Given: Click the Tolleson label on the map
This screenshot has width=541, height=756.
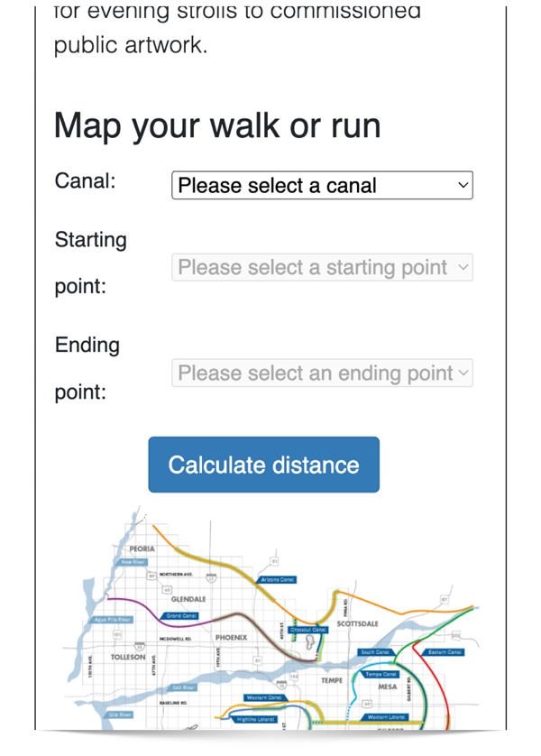Looking at the screenshot, I should click(127, 658).
